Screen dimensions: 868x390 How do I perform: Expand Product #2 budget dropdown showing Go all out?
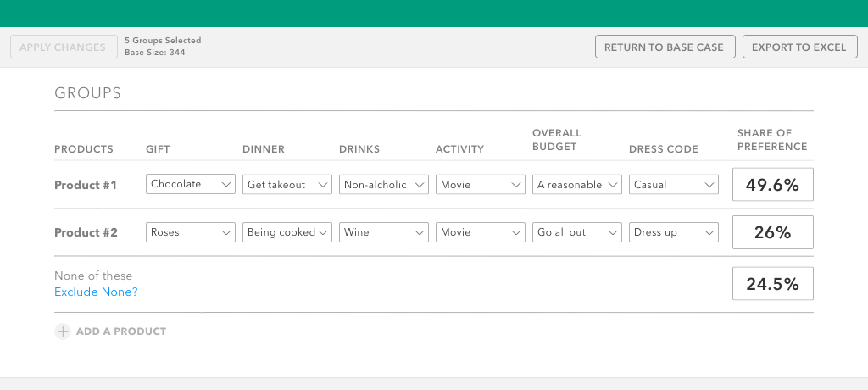pyautogui.click(x=576, y=232)
